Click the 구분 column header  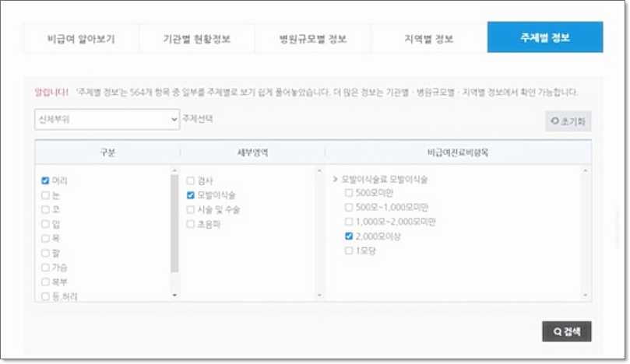(107, 152)
